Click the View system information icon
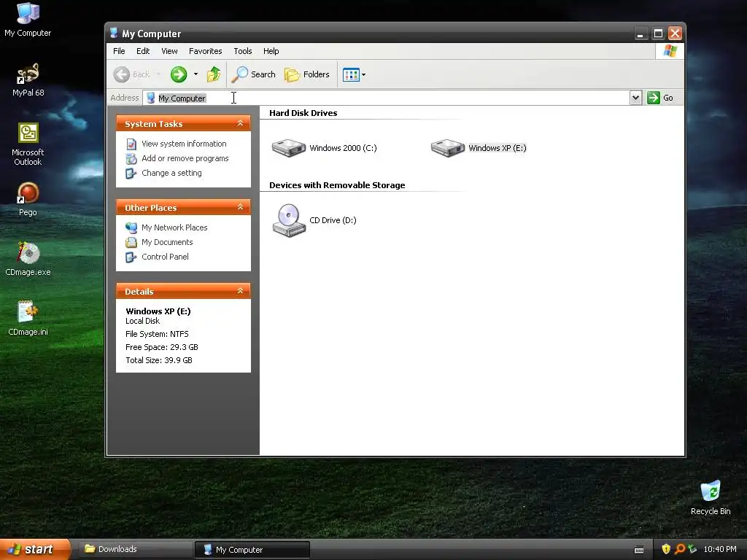 tap(131, 144)
